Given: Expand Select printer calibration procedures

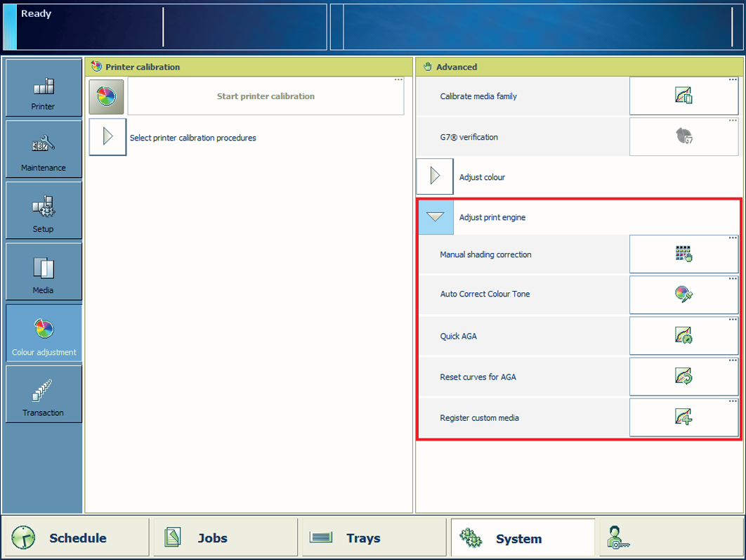Looking at the screenshot, I should (x=107, y=137).
